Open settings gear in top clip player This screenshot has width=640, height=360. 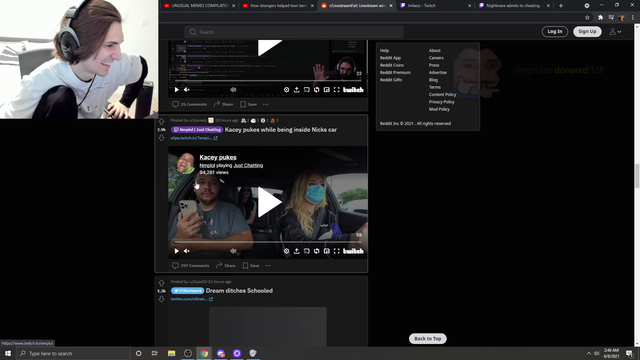[x=287, y=90]
